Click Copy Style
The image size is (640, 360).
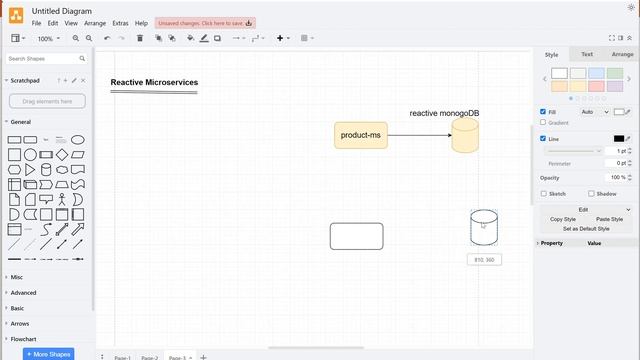click(x=562, y=219)
